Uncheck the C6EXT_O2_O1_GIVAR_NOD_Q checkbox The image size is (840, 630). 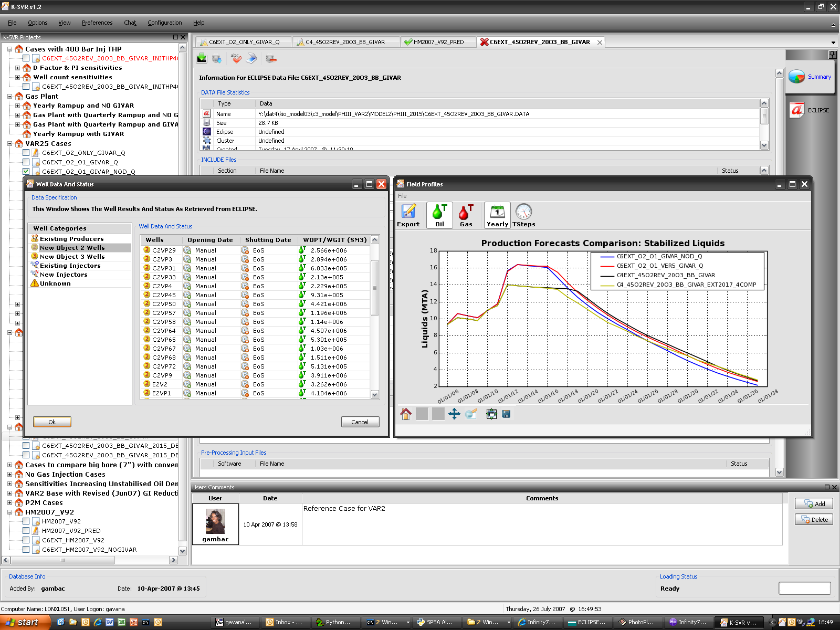click(26, 172)
